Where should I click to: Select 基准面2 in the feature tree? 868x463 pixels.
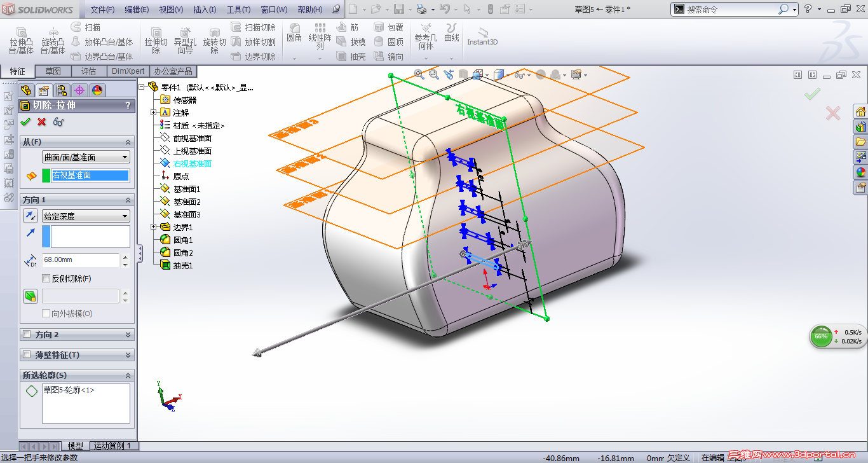coord(180,202)
